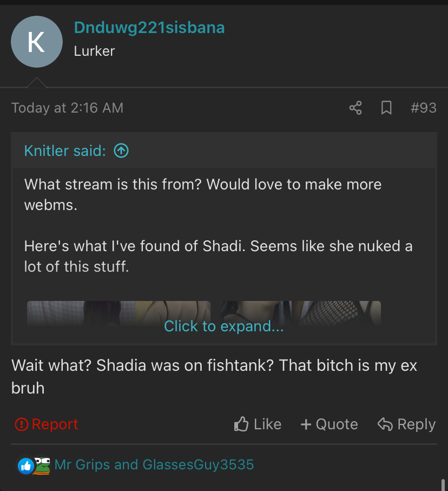
Task: Bookmark post #93
Action: point(386,108)
